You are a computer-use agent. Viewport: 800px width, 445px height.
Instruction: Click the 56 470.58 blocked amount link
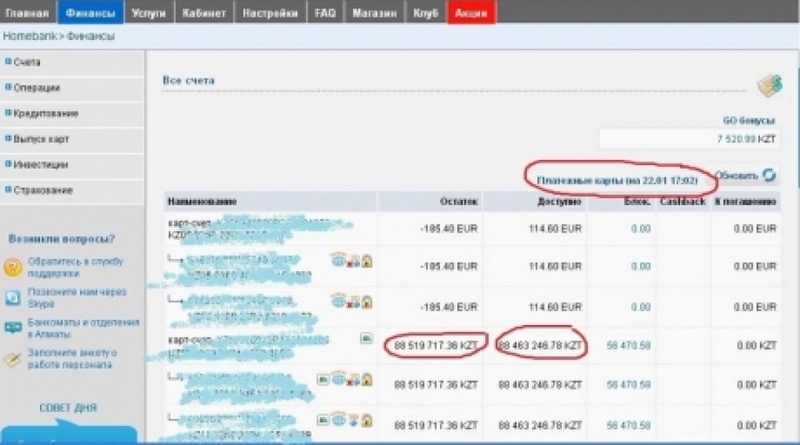(x=628, y=344)
